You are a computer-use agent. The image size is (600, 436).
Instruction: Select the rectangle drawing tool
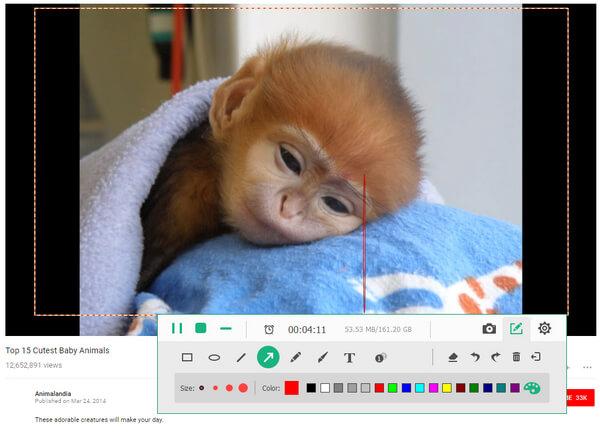click(x=187, y=357)
